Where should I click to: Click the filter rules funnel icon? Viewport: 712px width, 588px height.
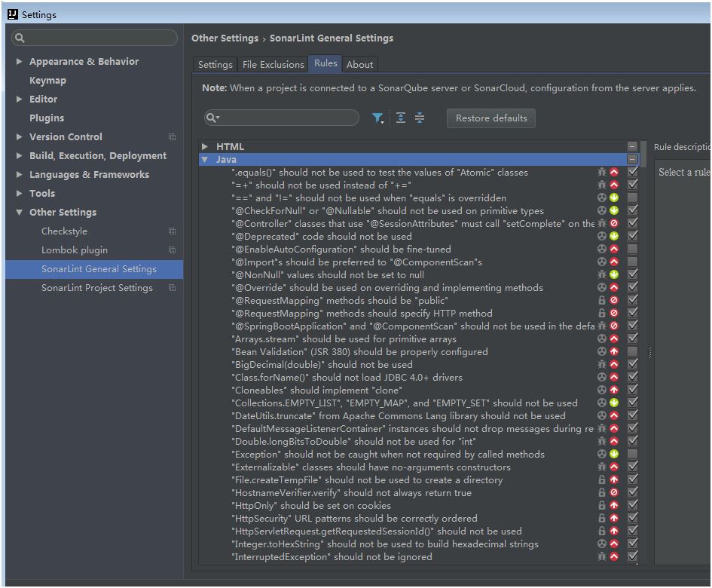point(377,118)
